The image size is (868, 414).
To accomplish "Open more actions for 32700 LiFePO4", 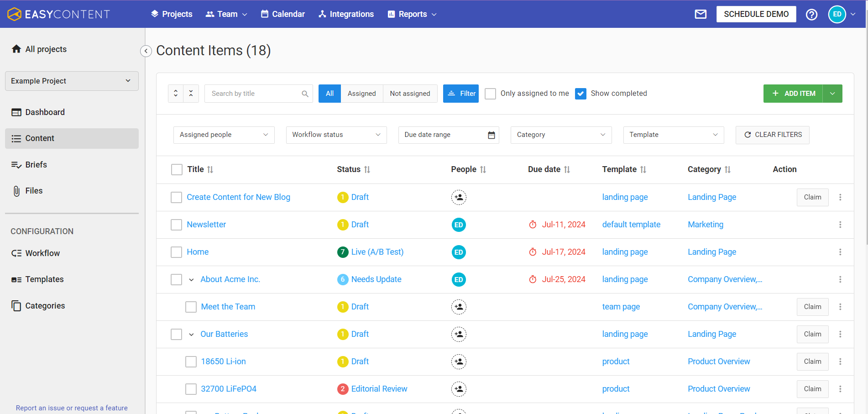I will click(x=840, y=389).
